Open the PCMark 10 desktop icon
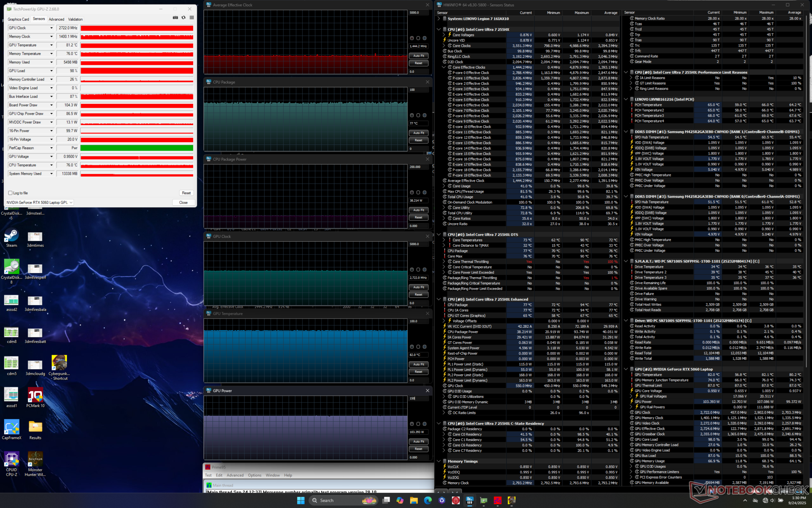 point(35,395)
